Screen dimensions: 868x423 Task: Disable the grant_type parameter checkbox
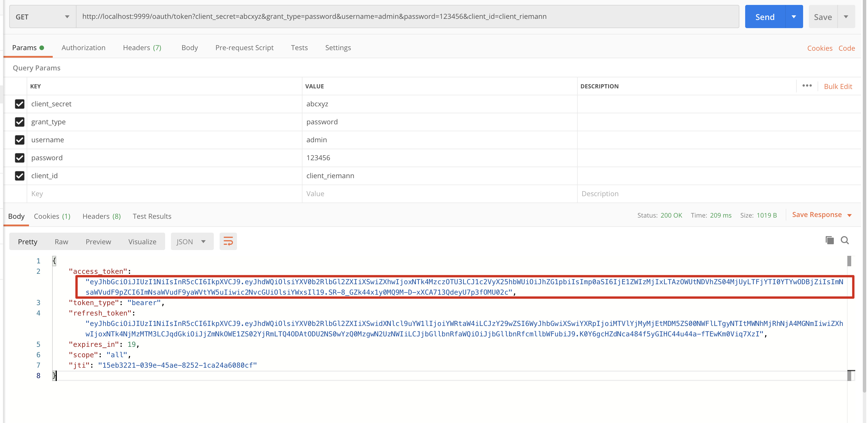pyautogui.click(x=19, y=122)
